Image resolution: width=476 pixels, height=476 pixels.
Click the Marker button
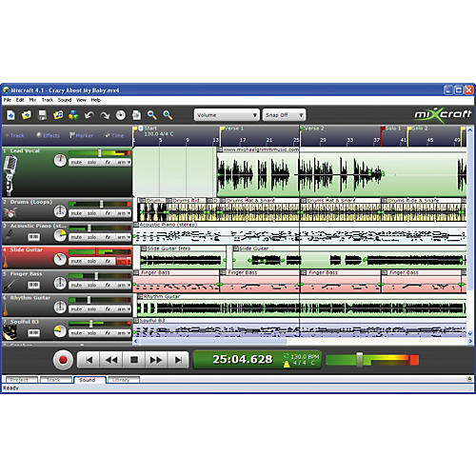click(81, 135)
